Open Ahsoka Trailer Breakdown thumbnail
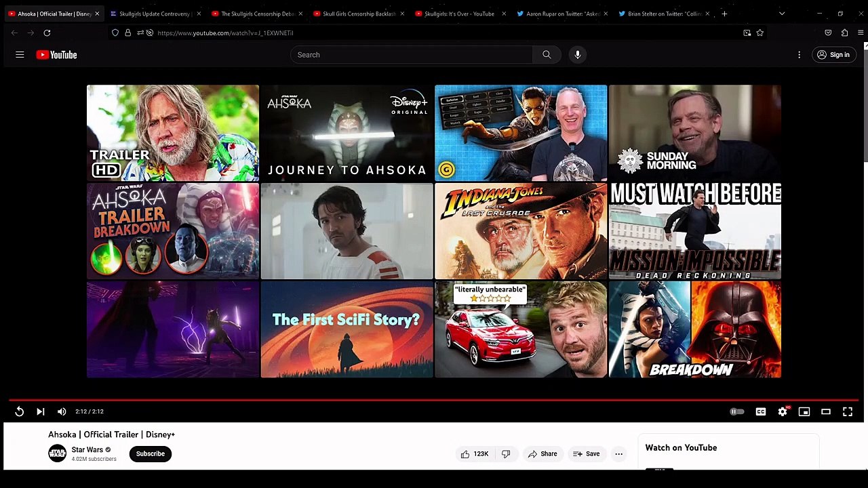Screen dimensions: 868x488 tap(173, 231)
